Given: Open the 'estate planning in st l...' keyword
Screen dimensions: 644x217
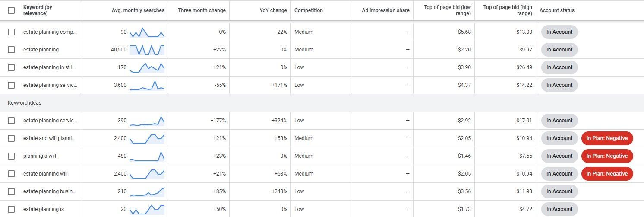Looking at the screenshot, I should point(50,67).
